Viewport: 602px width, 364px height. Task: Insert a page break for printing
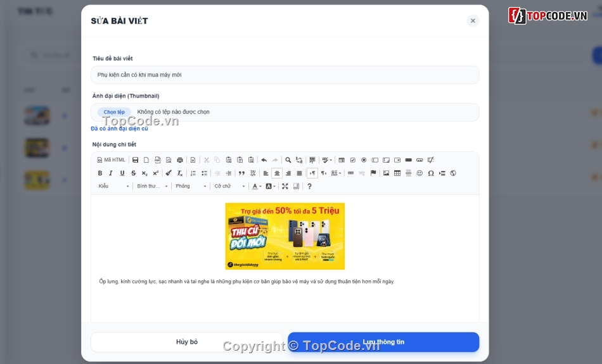[442, 173]
